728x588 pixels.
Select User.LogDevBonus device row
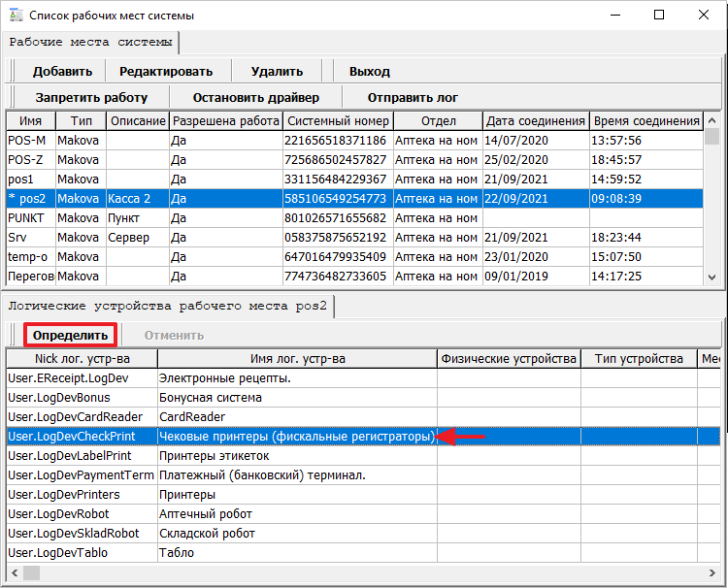(x=58, y=397)
